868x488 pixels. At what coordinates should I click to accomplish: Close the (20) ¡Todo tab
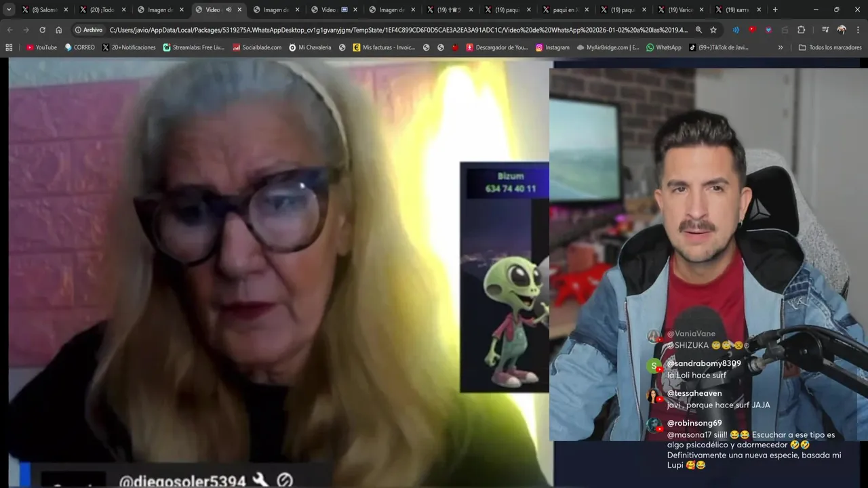(x=123, y=9)
